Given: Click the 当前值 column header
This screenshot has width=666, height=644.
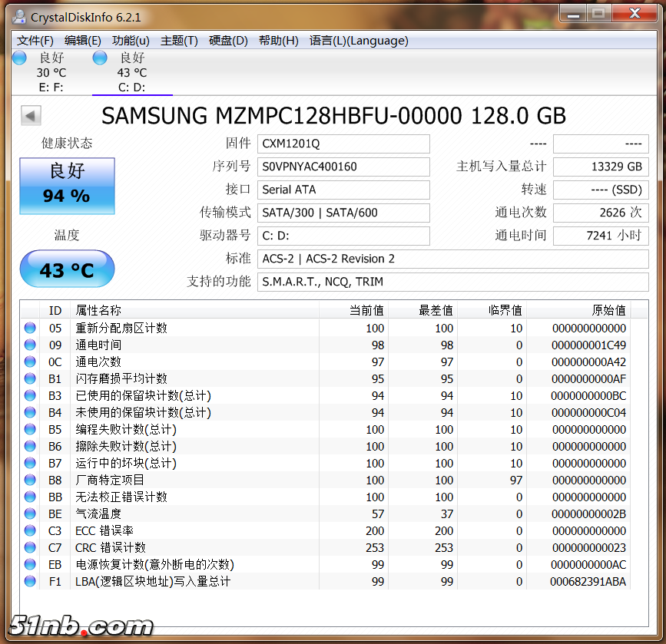Looking at the screenshot, I should click(x=353, y=310).
